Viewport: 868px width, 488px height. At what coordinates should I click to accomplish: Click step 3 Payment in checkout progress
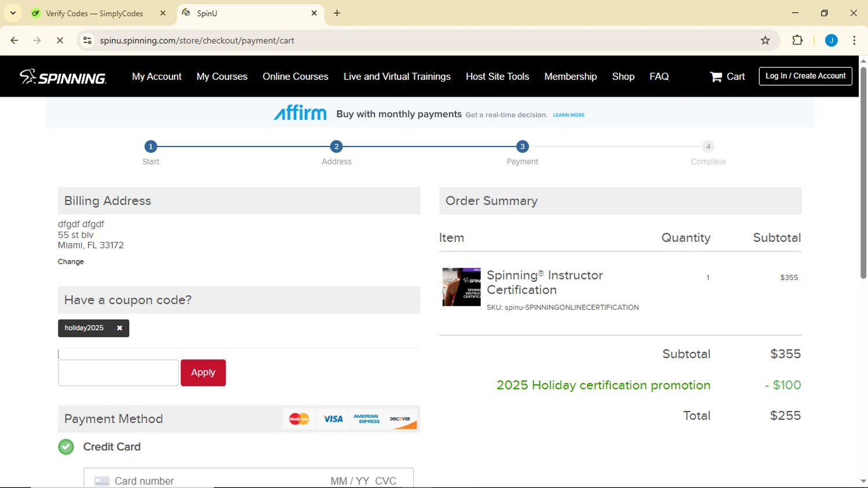pos(523,146)
